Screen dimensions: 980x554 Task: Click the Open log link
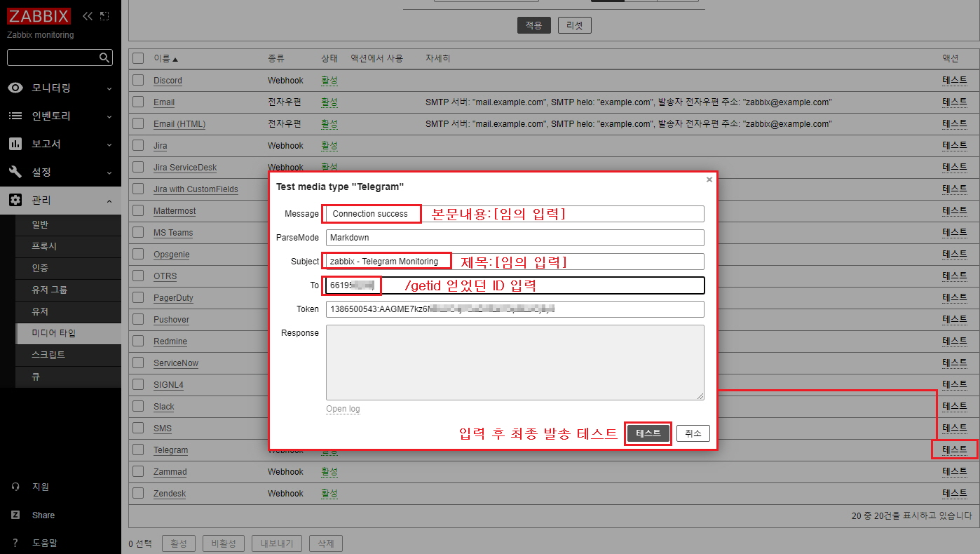click(x=343, y=409)
